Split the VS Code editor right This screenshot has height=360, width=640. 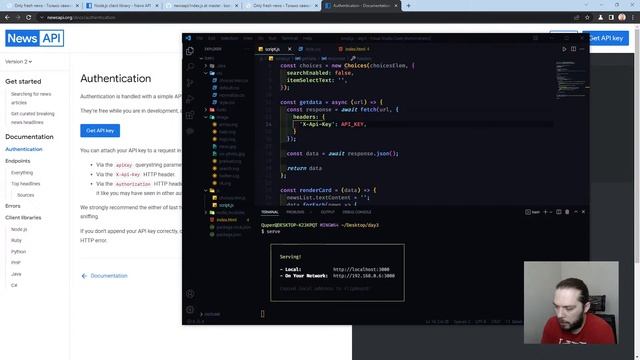[x=573, y=49]
